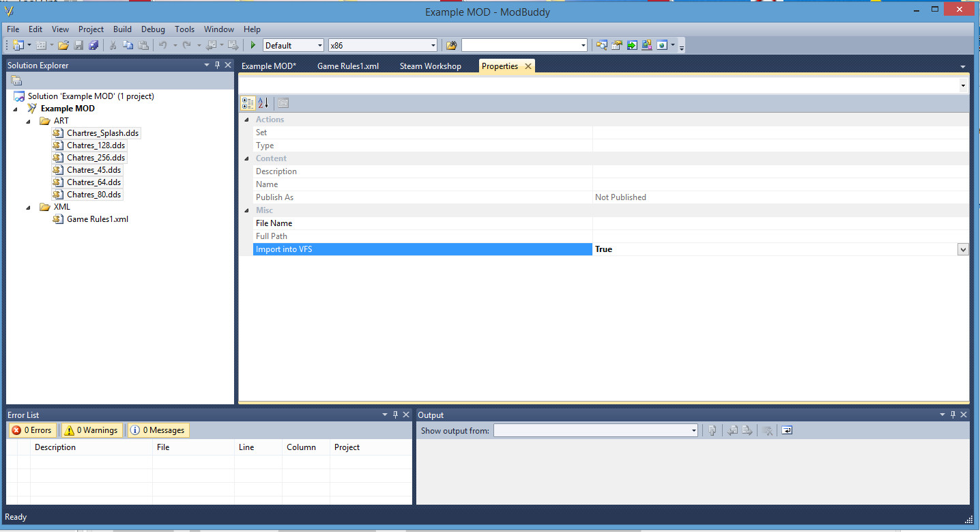Open Solution Explorer via toolbar icon
The image size is (980, 532).
coord(601,45)
